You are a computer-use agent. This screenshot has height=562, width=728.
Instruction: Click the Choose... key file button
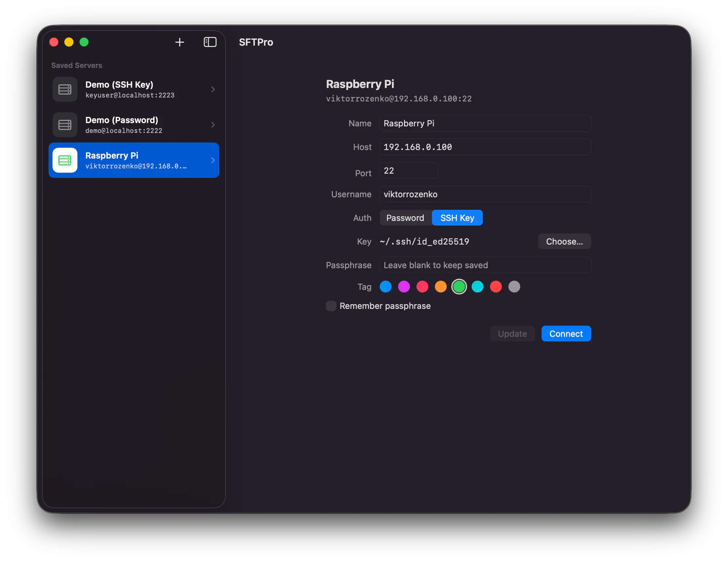pos(564,241)
